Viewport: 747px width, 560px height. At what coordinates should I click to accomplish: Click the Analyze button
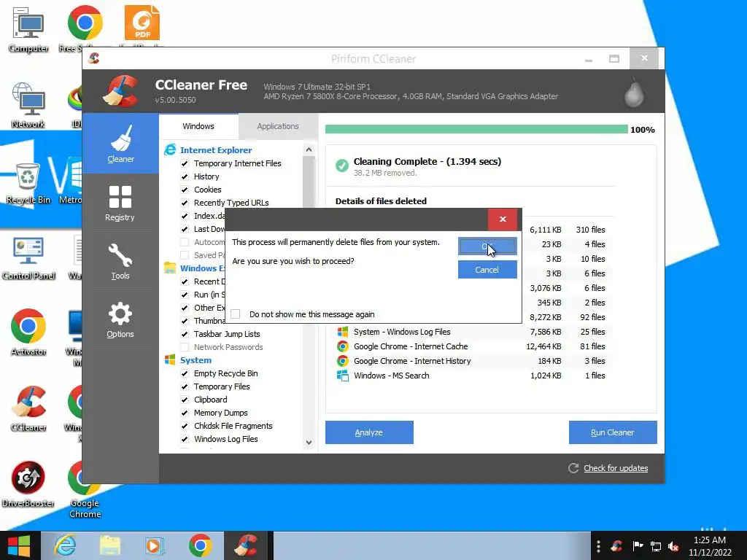point(369,432)
